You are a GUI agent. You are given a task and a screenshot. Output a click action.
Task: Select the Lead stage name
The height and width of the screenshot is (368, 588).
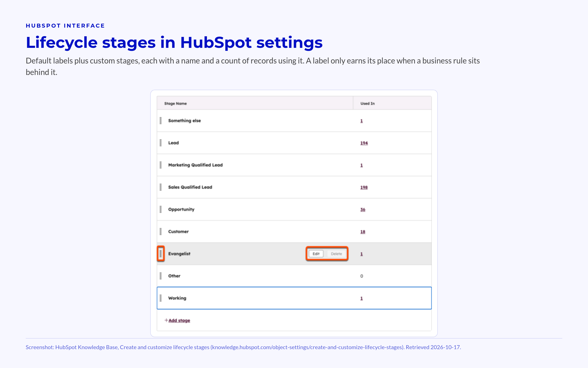coord(173,143)
